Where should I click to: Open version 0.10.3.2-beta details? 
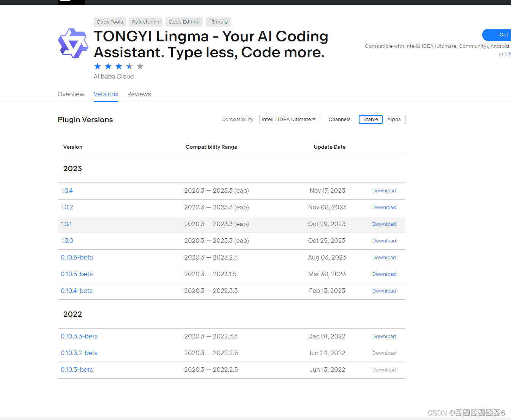[79, 353]
